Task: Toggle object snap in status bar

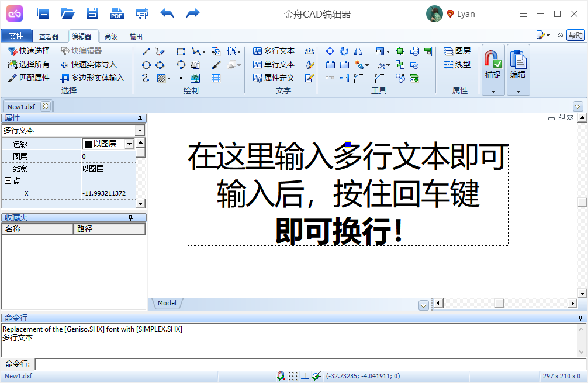Action: (281, 376)
